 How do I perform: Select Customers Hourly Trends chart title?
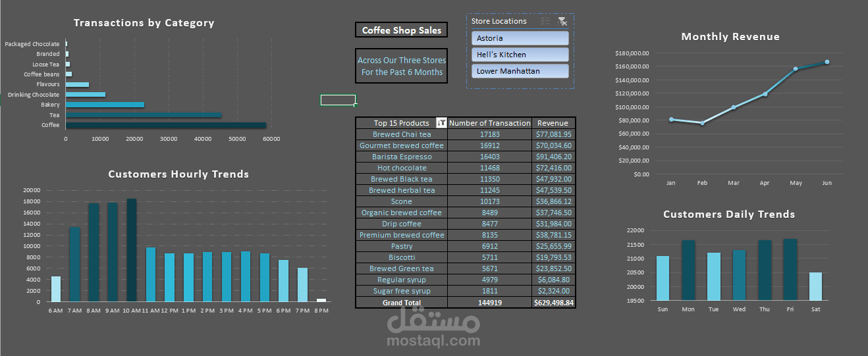pos(178,174)
